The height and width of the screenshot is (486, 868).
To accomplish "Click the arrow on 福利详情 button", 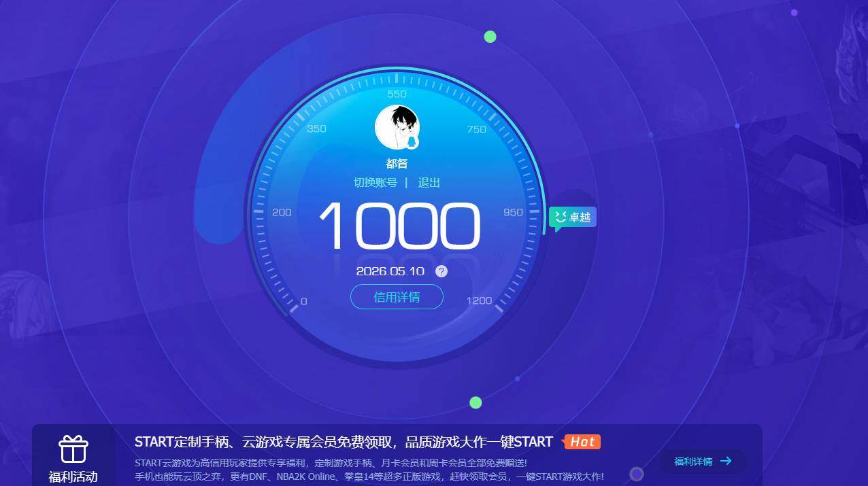I will tap(726, 462).
